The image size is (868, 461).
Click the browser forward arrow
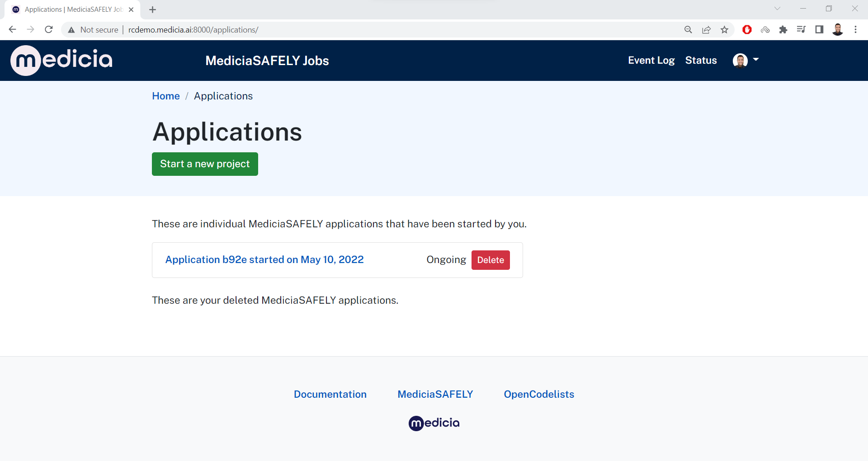click(x=30, y=29)
